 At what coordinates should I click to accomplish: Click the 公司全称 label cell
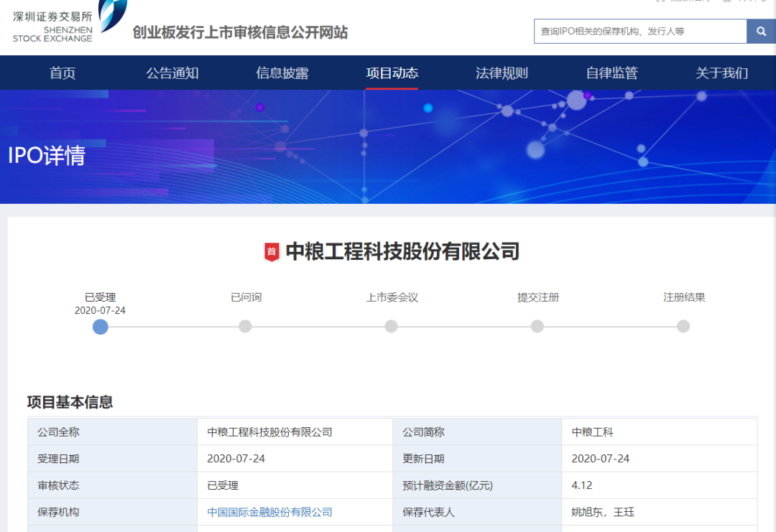pyautogui.click(x=112, y=432)
